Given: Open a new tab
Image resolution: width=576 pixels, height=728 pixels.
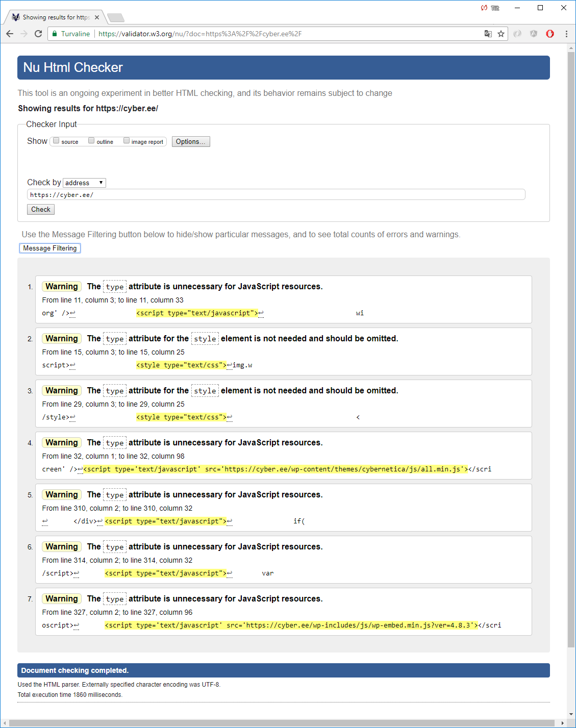Looking at the screenshot, I should point(116,18).
